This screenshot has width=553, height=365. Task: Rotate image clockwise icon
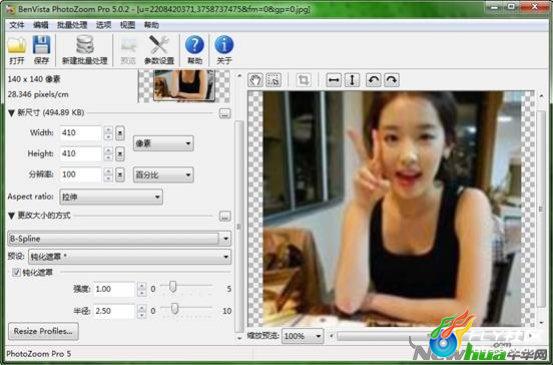pyautogui.click(x=391, y=80)
